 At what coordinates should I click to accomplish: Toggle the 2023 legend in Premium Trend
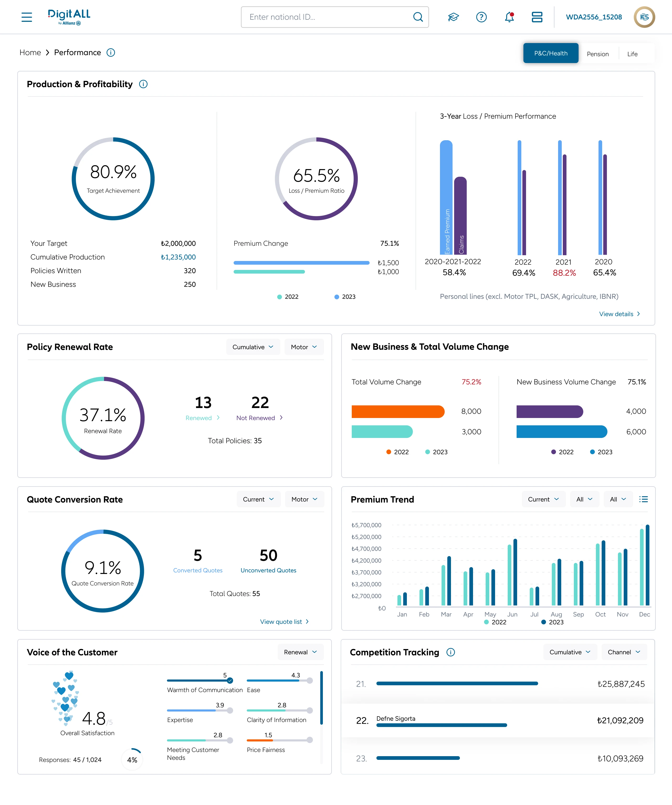tap(552, 622)
